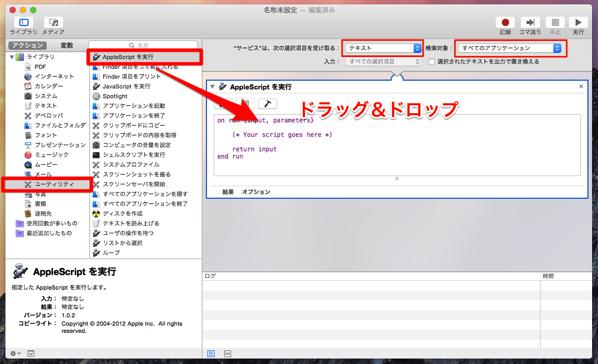
Task: Select すべてのアプリケーションを終了 action
Action: pyautogui.click(x=145, y=204)
